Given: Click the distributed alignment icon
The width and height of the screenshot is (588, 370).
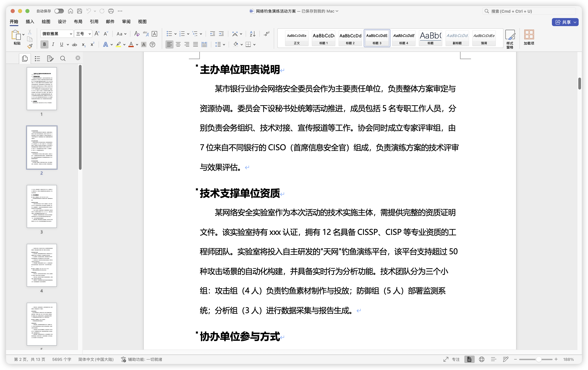Looking at the screenshot, I should (204, 44).
